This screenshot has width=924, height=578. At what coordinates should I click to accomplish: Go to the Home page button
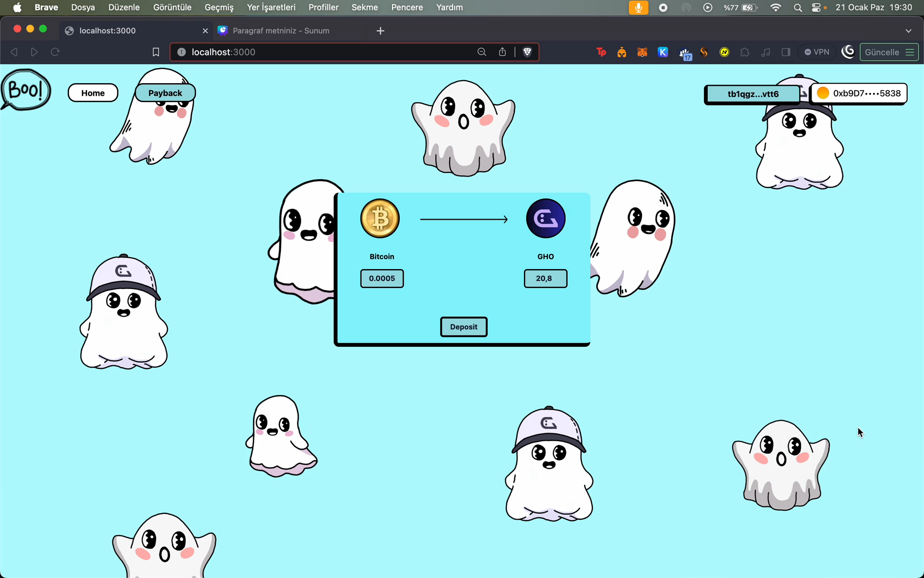tap(93, 93)
